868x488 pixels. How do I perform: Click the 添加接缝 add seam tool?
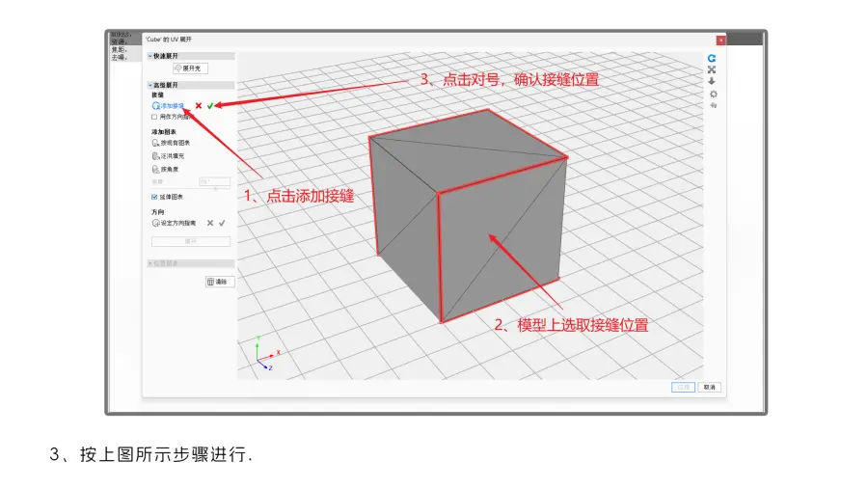168,106
